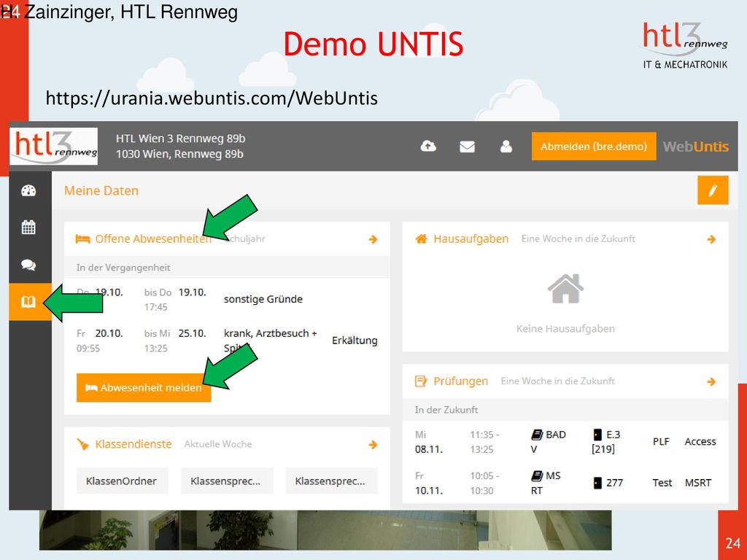The width and height of the screenshot is (747, 560).
Task: Expand Klassendienste with its arrow
Action: tap(373, 444)
